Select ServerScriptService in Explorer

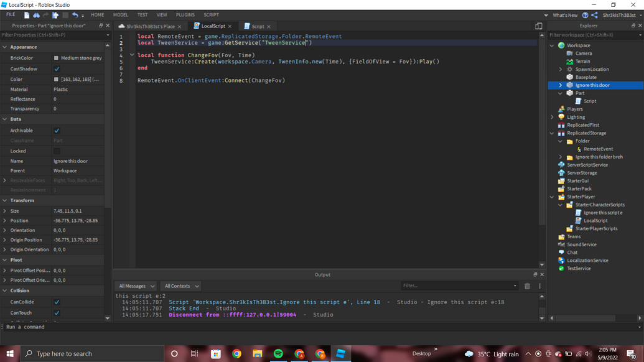(587, 165)
